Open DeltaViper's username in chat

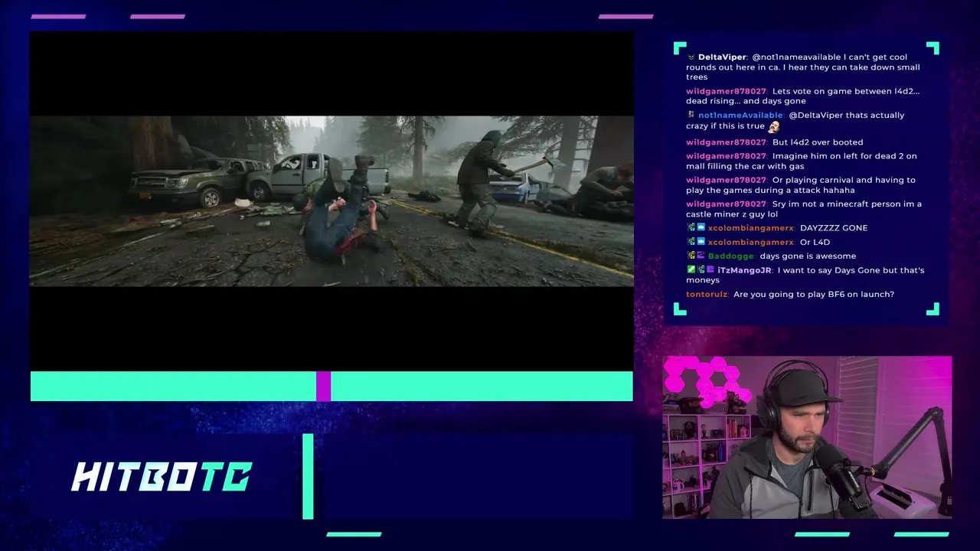pos(722,57)
